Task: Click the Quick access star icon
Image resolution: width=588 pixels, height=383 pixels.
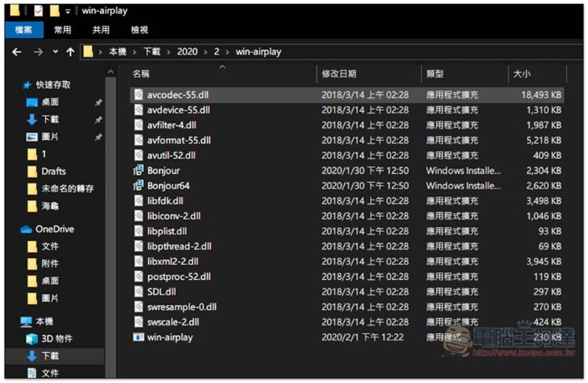Action: point(27,85)
